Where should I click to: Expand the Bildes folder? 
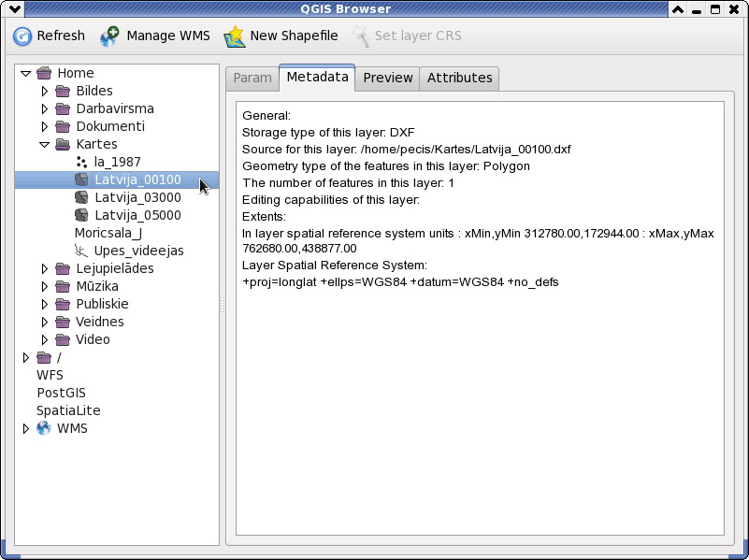[45, 91]
